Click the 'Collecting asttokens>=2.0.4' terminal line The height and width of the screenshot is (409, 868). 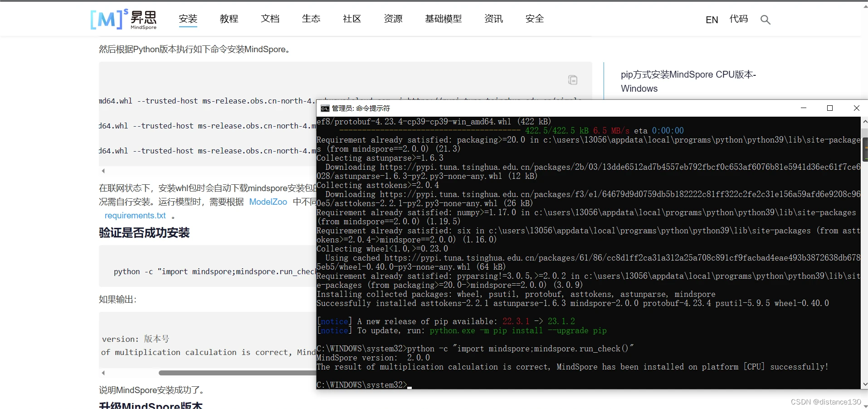coord(378,185)
